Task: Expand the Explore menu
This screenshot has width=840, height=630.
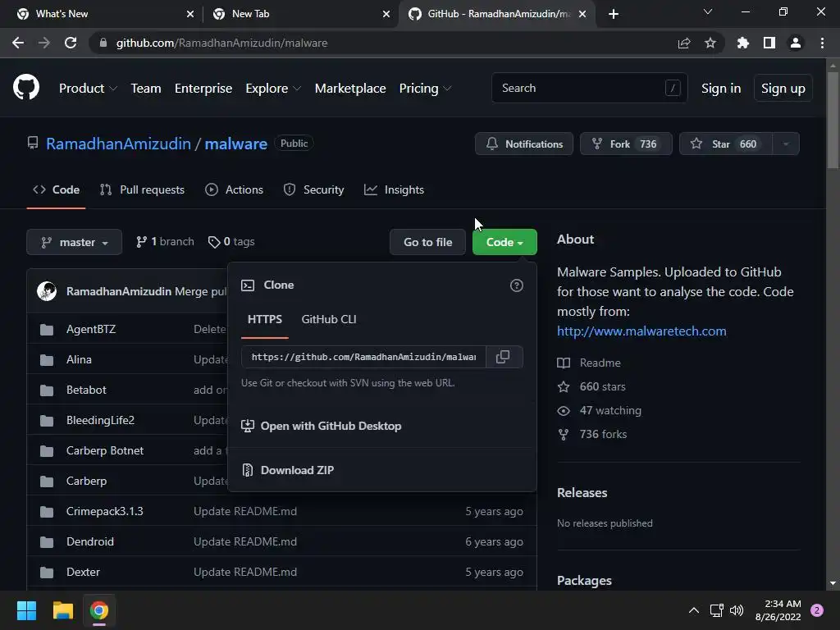Action: tap(273, 89)
